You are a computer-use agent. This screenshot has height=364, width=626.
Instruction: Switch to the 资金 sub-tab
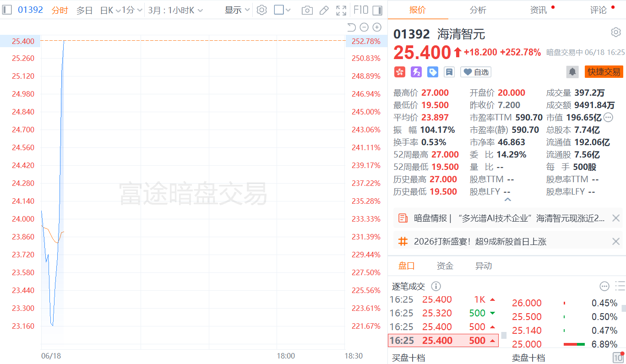point(445,266)
